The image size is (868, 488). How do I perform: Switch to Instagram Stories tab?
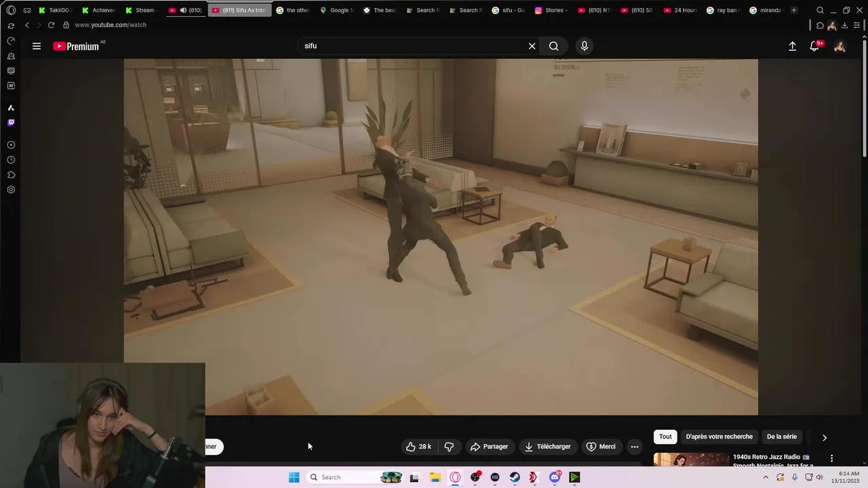pos(551,10)
